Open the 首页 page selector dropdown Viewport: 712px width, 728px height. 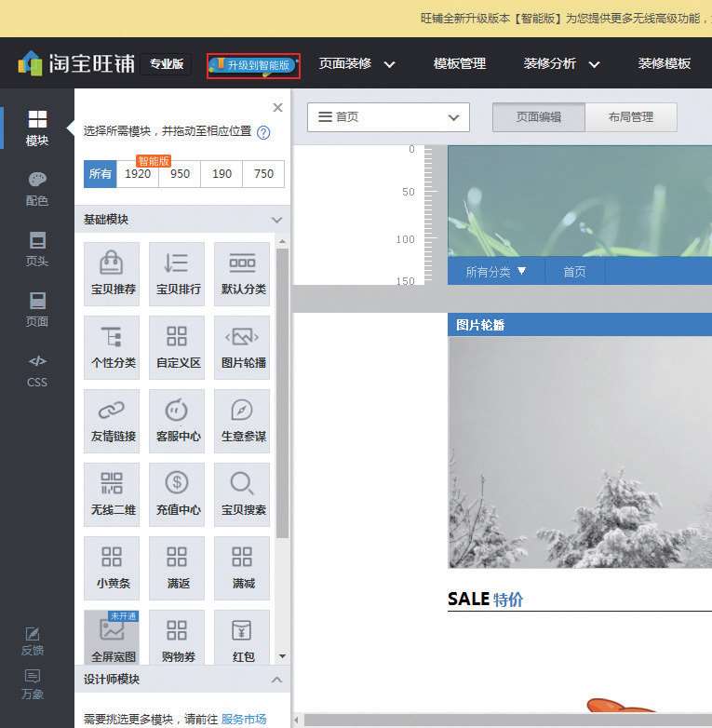pyautogui.click(x=388, y=117)
